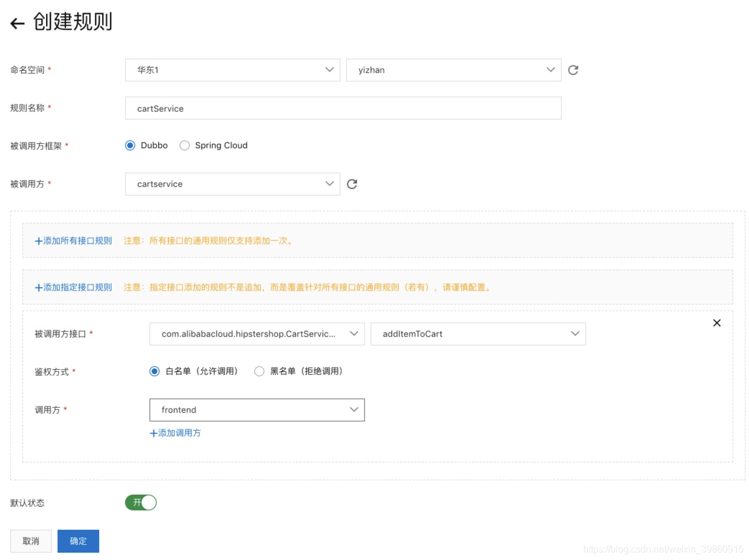This screenshot has height=560, width=749.
Task: Expand the frontend 调用方 dropdown
Action: coord(257,410)
